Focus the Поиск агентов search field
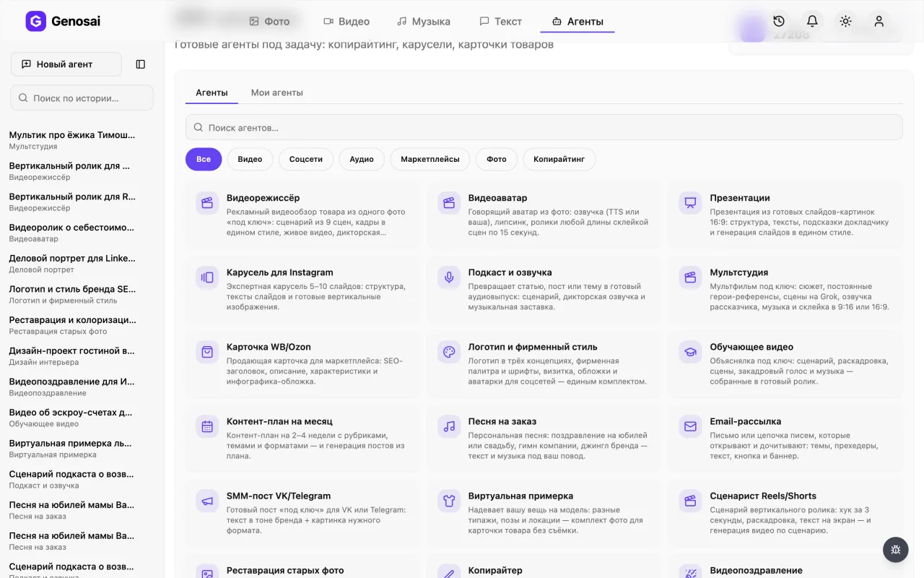This screenshot has width=924, height=578. (x=544, y=127)
